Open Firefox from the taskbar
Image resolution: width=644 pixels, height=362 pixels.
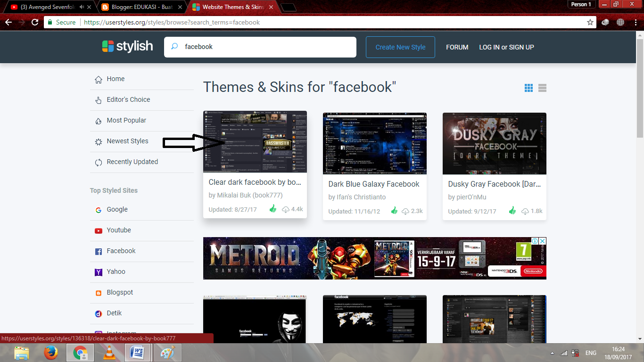point(50,353)
